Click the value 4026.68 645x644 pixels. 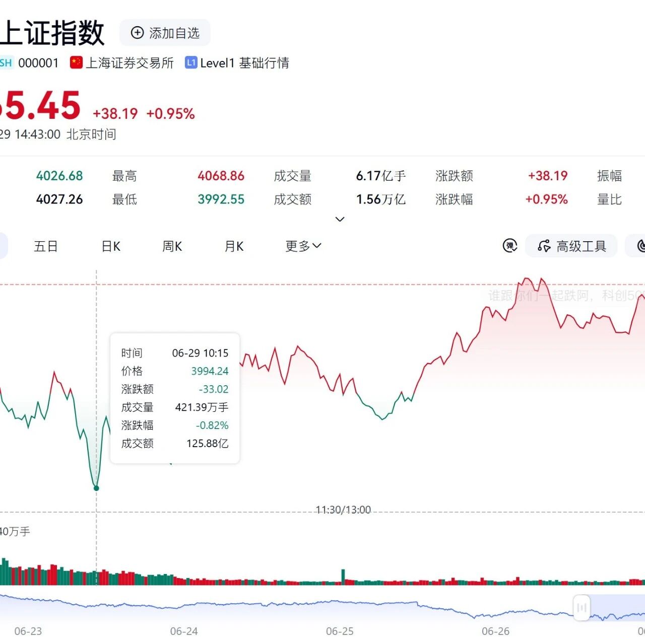pyautogui.click(x=59, y=176)
